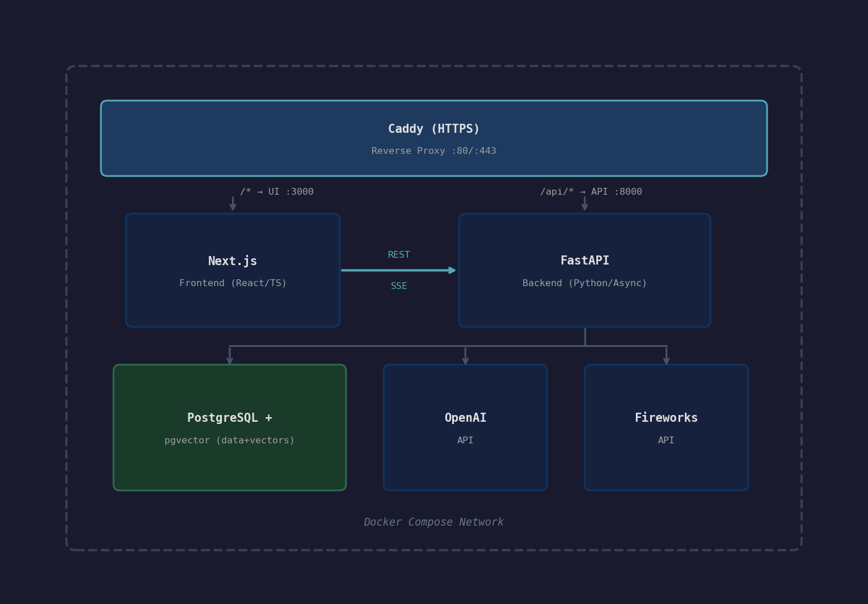Click the '/* → UI :3000' routing label
The height and width of the screenshot is (604, 868).
[277, 191]
